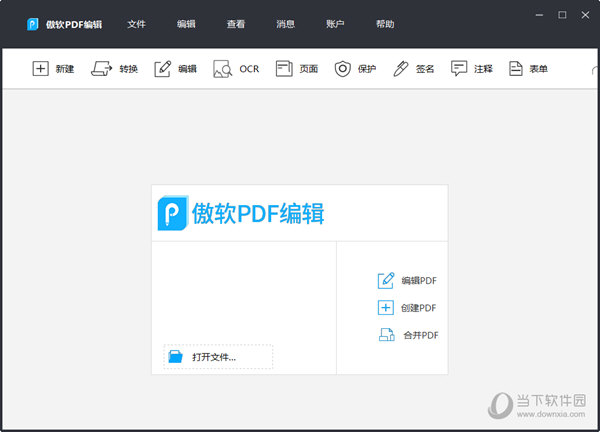The height and width of the screenshot is (432, 600).
Task: Click the 页面 toolbar label
Action: pyautogui.click(x=309, y=69)
